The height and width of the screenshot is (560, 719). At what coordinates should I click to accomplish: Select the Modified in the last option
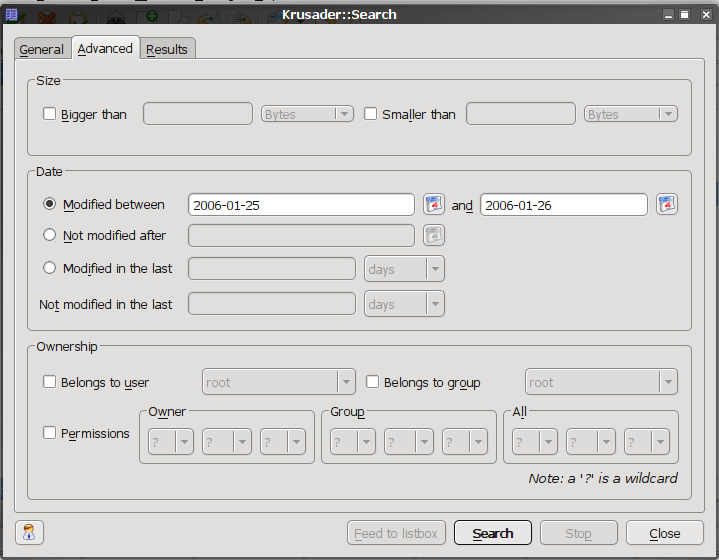(x=50, y=268)
